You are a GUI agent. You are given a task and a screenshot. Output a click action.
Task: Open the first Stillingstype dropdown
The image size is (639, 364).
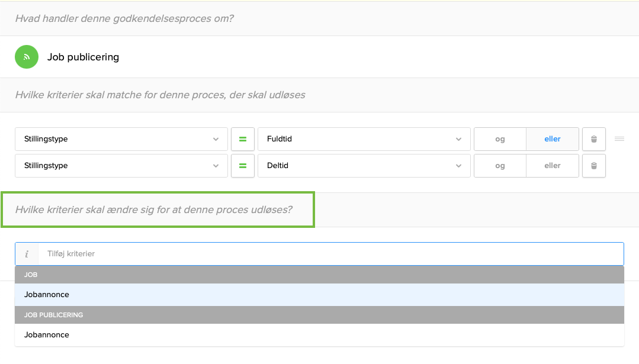point(121,139)
